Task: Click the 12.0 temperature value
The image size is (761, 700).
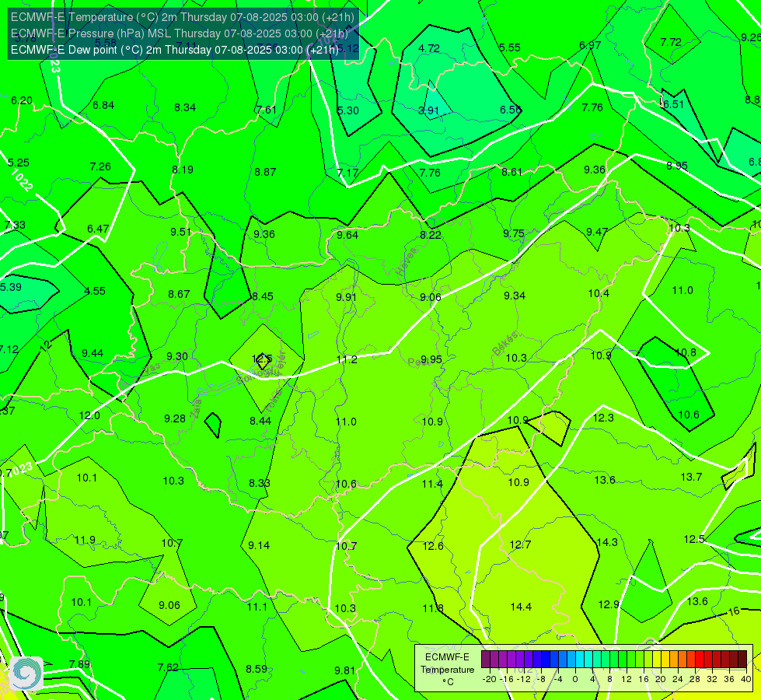Action: point(89,416)
